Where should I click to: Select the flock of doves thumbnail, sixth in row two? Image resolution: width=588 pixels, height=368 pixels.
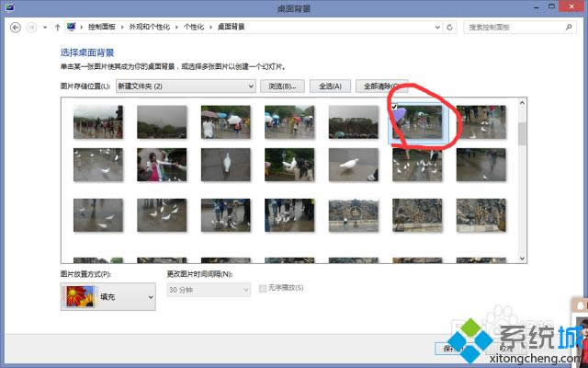coord(417,165)
